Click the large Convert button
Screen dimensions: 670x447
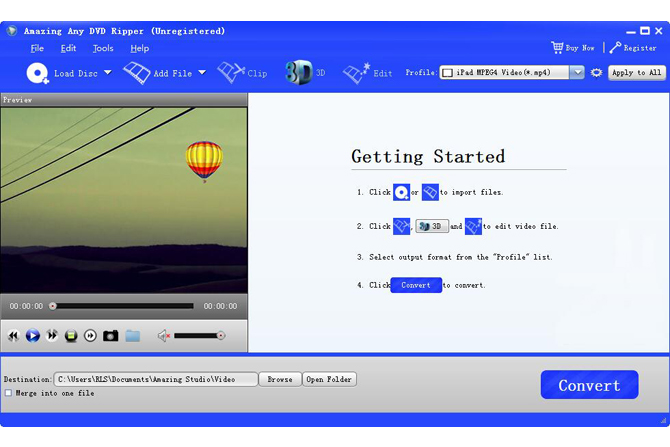point(590,385)
